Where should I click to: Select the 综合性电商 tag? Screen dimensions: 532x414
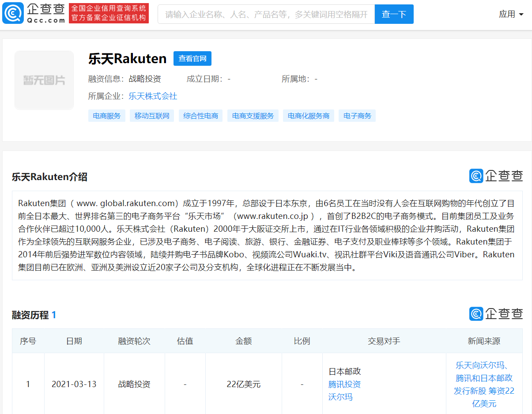(201, 116)
